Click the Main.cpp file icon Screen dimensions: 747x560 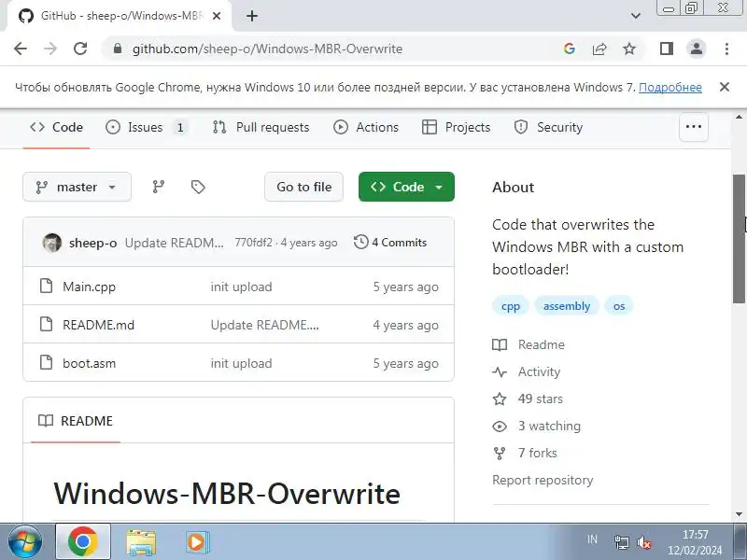46,287
